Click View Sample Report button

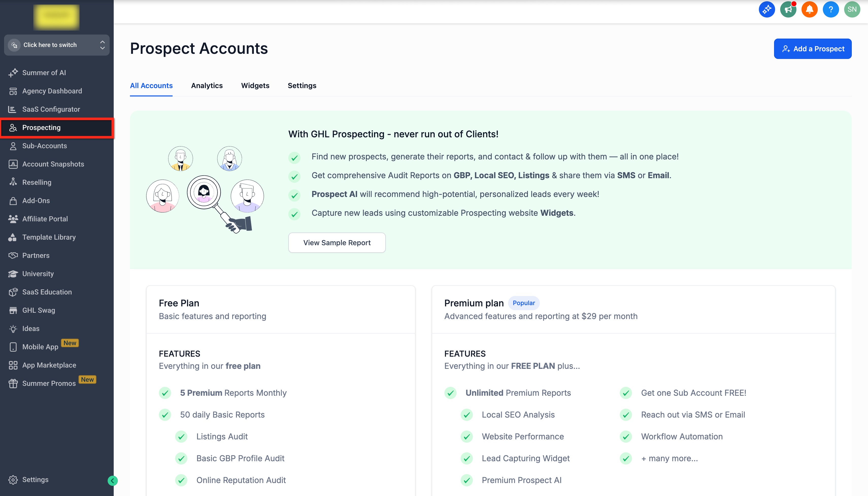click(x=337, y=243)
